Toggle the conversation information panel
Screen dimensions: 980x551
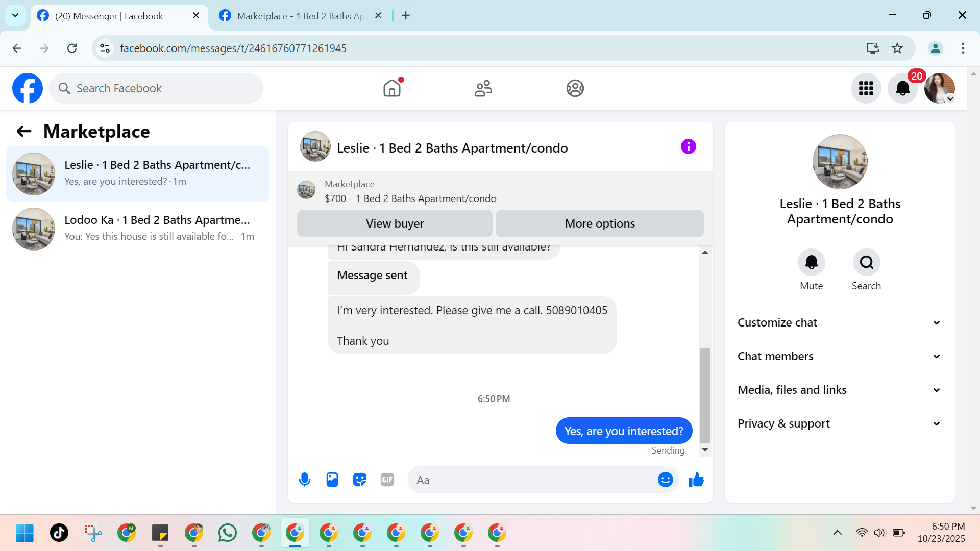[688, 147]
